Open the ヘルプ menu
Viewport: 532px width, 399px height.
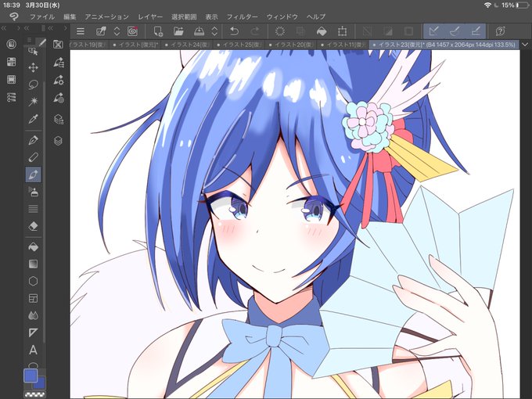316,16
